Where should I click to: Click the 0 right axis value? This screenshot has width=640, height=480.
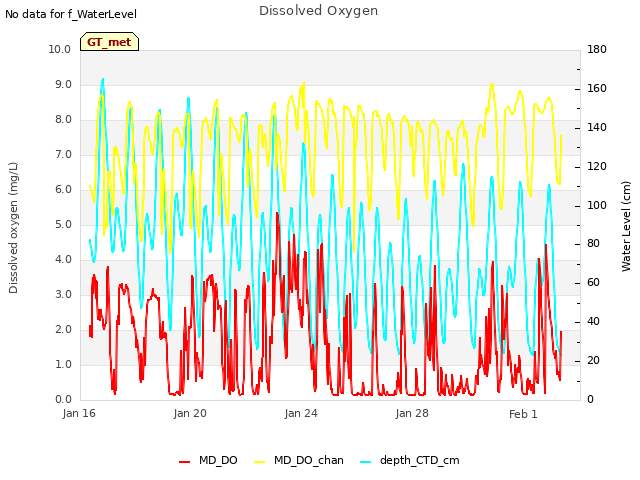click(590, 400)
